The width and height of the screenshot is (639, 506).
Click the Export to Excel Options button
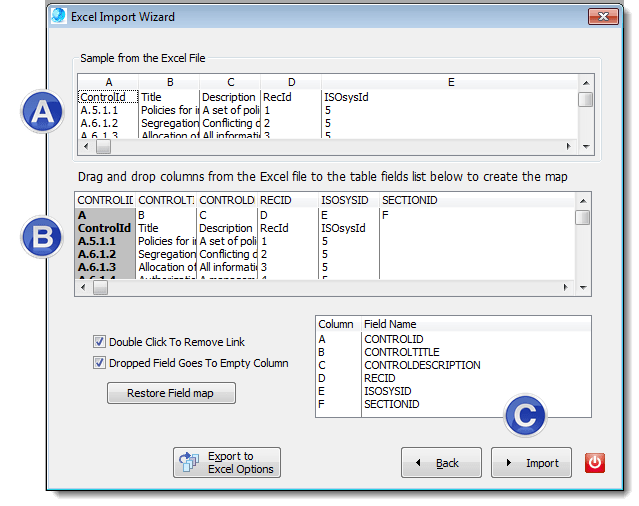(x=227, y=462)
